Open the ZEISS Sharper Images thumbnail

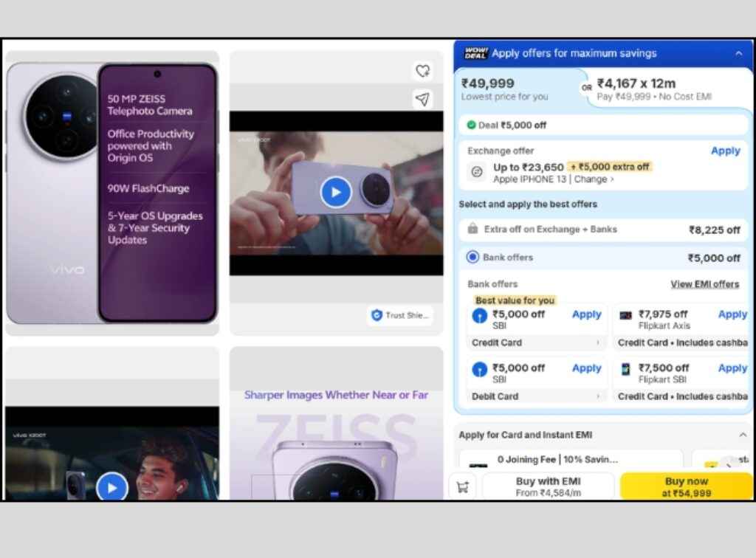[x=336, y=423]
